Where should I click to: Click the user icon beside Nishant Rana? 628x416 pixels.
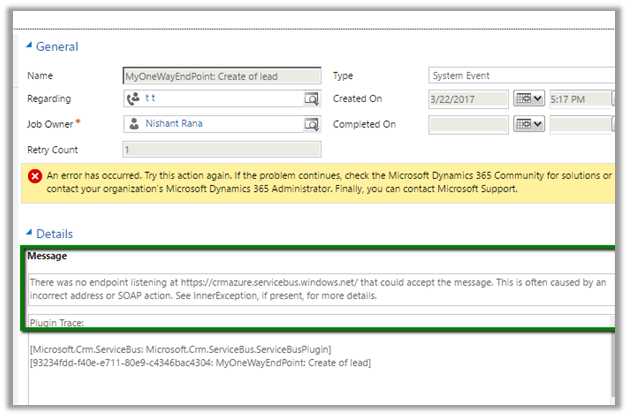[133, 124]
